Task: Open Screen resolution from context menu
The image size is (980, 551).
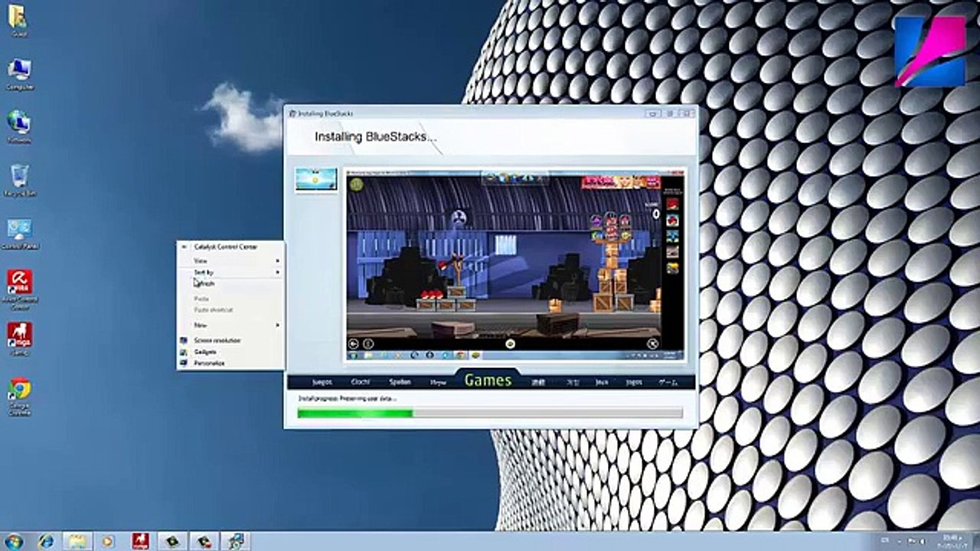Action: coord(230,341)
